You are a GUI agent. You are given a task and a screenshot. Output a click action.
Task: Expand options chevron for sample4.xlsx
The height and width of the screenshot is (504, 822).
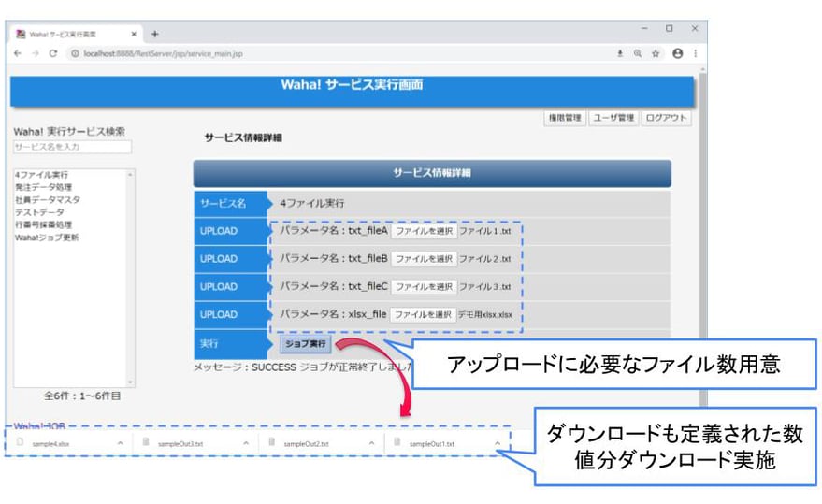pyautogui.click(x=120, y=443)
